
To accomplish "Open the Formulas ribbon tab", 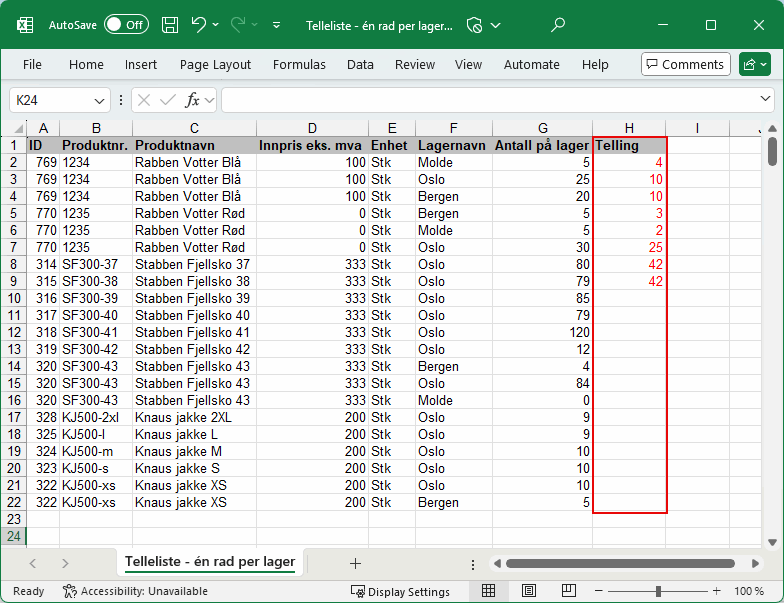I will tap(299, 64).
